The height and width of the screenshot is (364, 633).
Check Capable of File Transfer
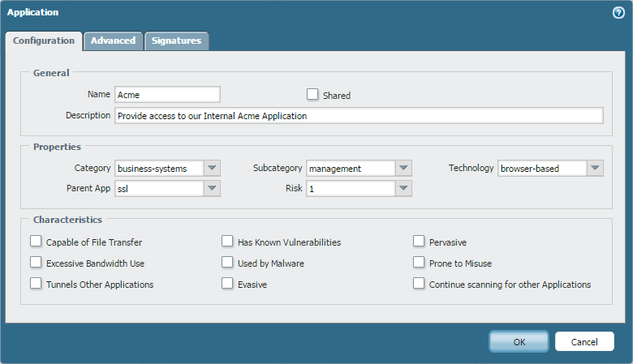tap(36, 241)
